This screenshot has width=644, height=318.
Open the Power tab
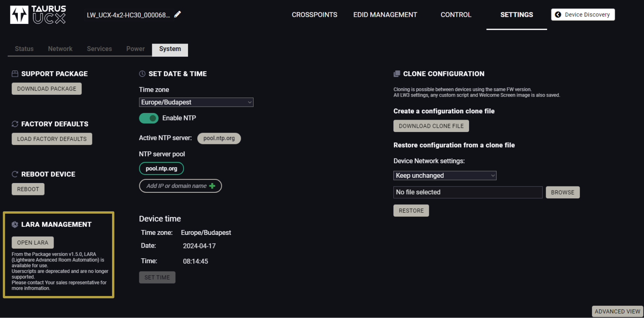(x=136, y=49)
